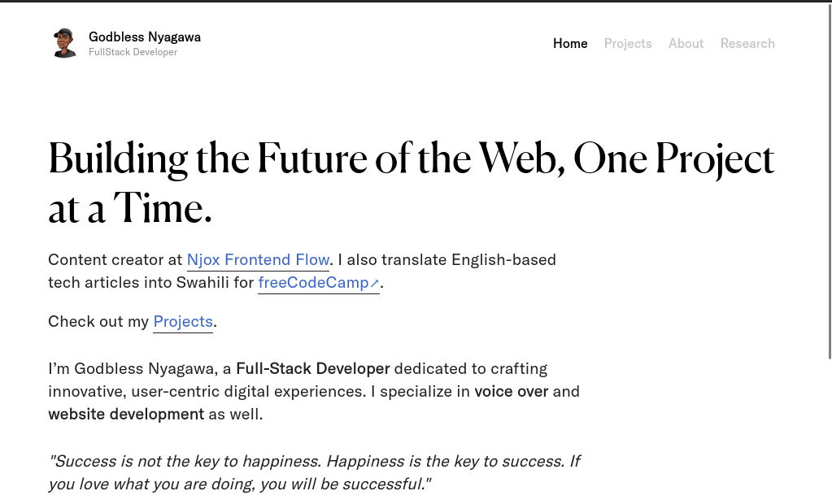This screenshot has height=504, width=832.
Task: Click the Godbless Nyagawa site title
Action: pyautogui.click(x=144, y=37)
